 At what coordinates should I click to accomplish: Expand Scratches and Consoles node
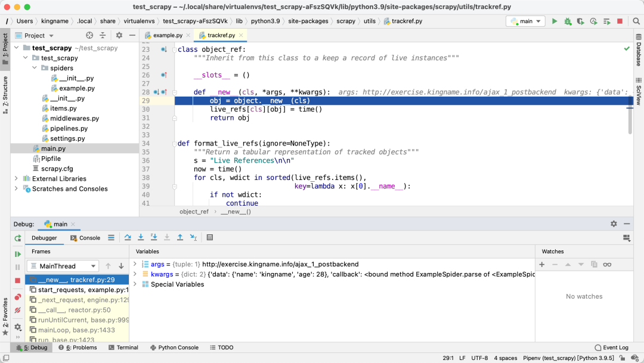[x=17, y=188]
